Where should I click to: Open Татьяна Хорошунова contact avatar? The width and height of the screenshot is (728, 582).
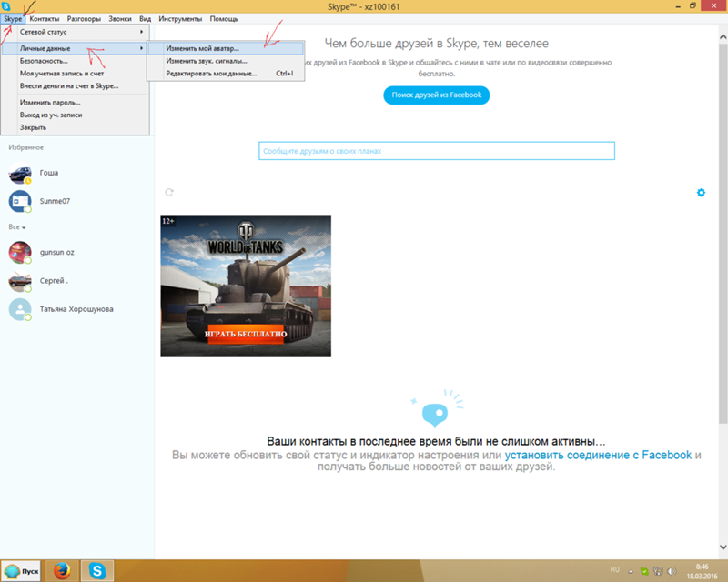(20, 309)
